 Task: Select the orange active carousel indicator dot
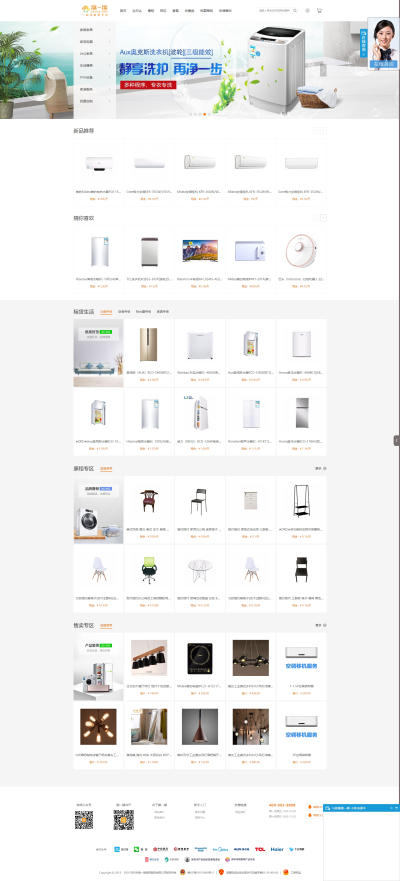[x=205, y=114]
